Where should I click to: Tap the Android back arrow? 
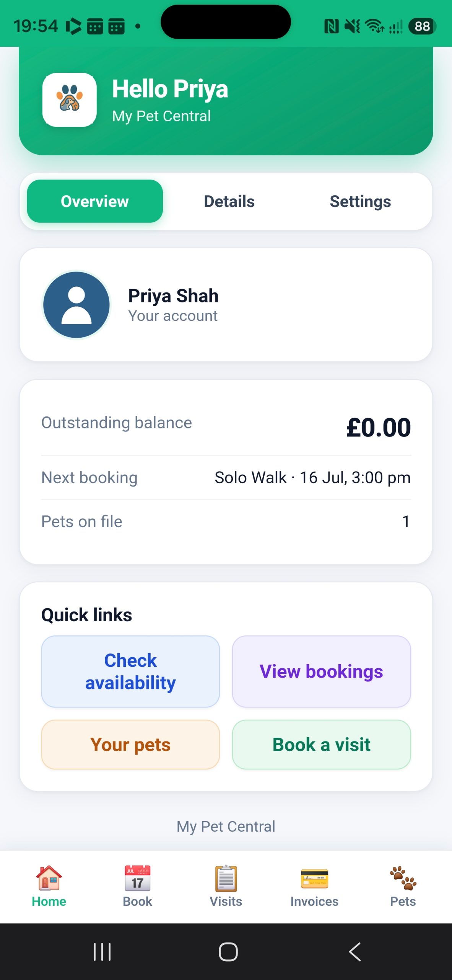click(355, 952)
